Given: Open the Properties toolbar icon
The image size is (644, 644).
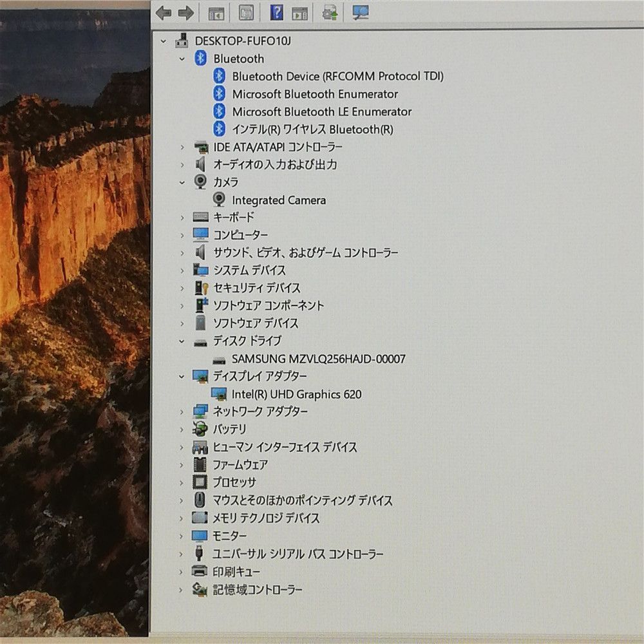Looking at the screenshot, I should (246, 13).
